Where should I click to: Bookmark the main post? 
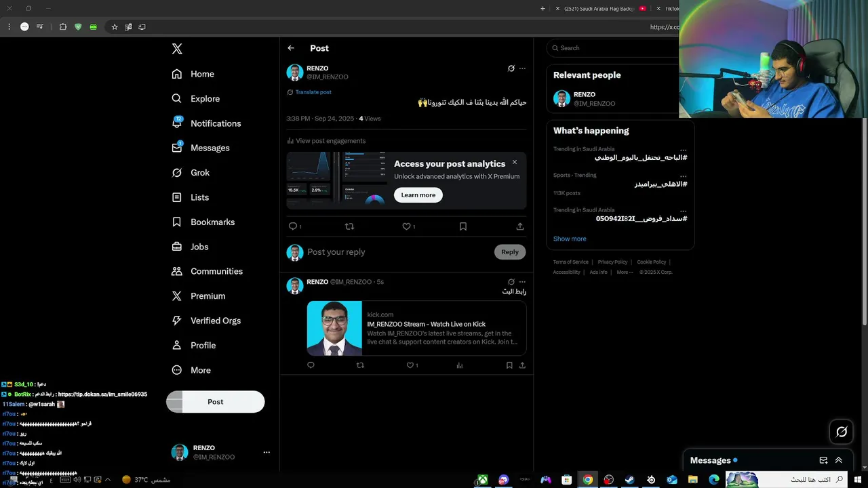point(463,226)
